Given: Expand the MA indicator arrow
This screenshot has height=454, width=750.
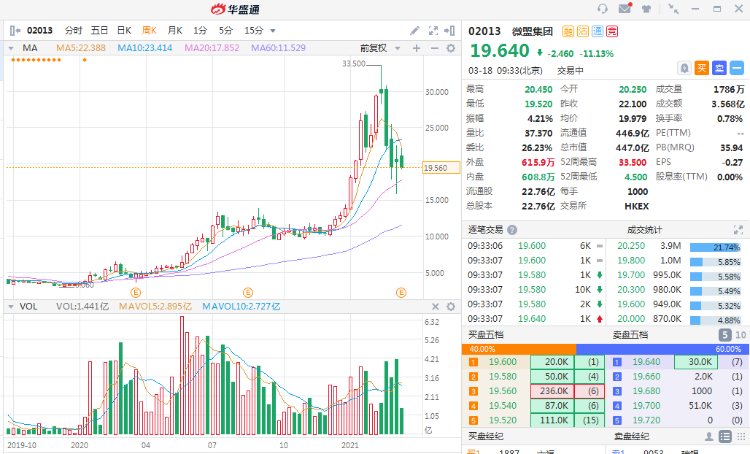Looking at the screenshot, I should [12, 47].
